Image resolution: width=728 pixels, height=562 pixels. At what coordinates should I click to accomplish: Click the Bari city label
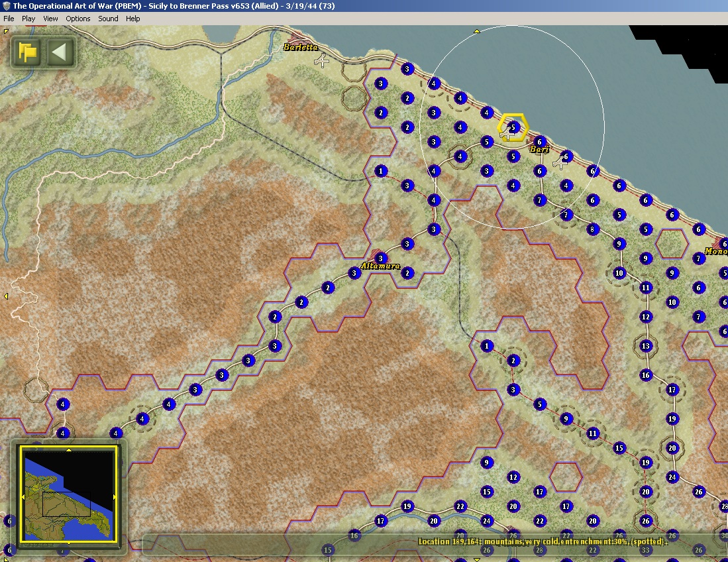click(x=539, y=149)
